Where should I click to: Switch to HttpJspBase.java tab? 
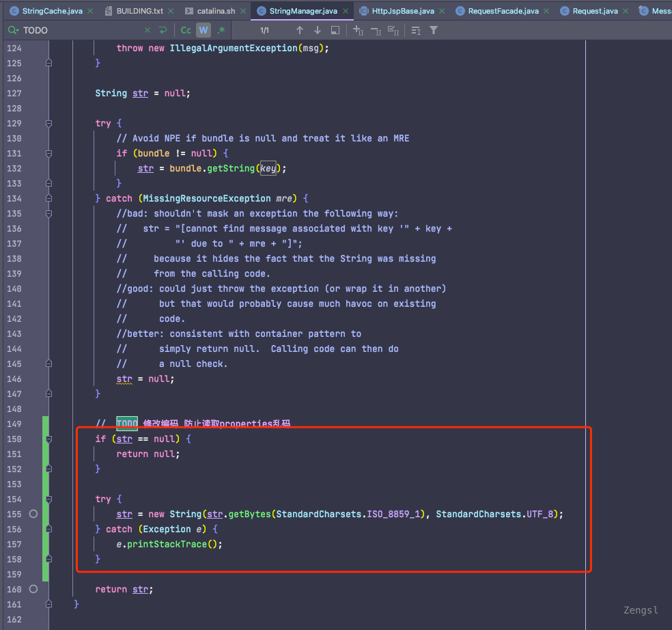pos(404,11)
